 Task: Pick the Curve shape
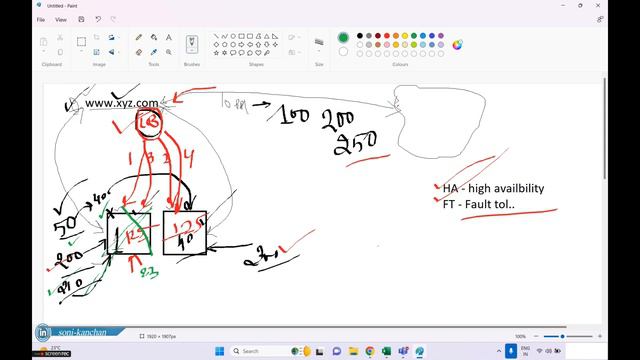[224, 36]
